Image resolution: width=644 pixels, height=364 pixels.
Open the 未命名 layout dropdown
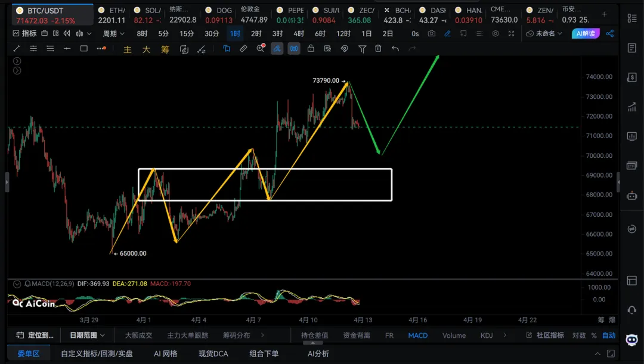coord(544,33)
